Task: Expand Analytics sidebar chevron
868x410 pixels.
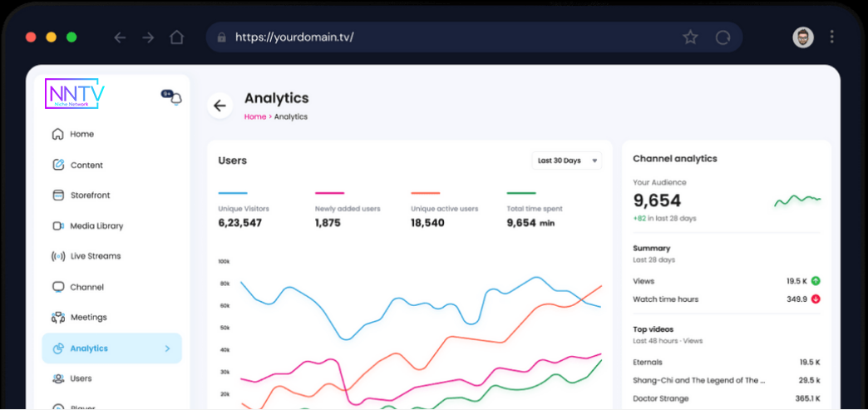Action: click(167, 348)
